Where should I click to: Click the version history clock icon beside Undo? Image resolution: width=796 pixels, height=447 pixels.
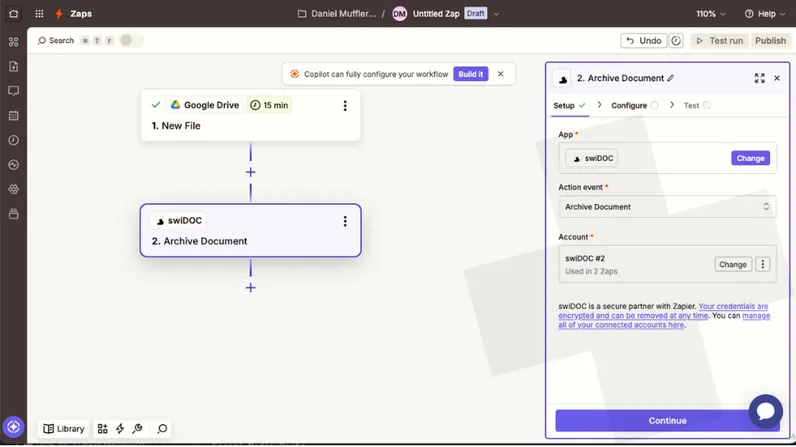(677, 41)
